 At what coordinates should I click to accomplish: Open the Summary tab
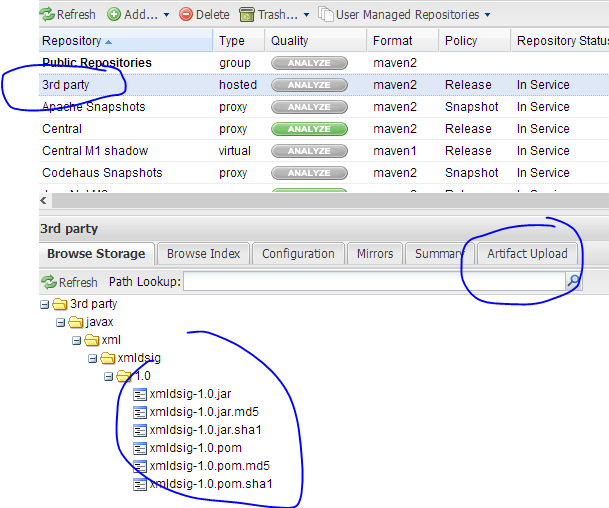pyautogui.click(x=439, y=254)
